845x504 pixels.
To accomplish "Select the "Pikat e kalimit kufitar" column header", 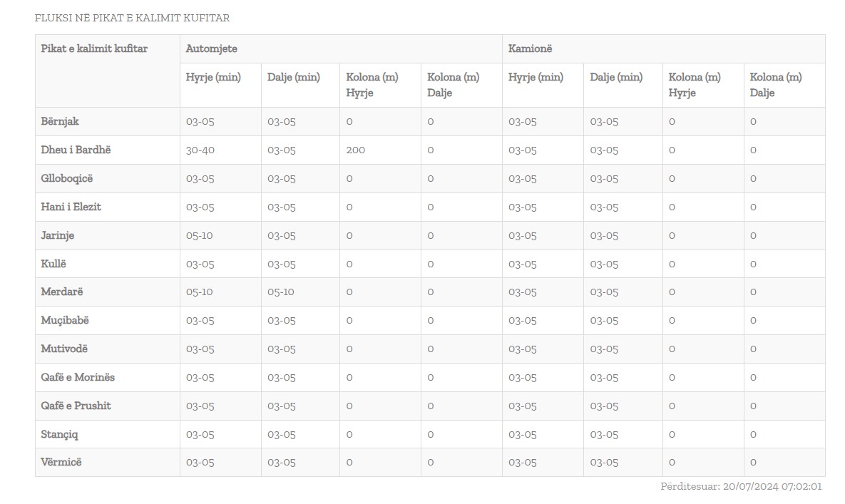I will tap(94, 48).
